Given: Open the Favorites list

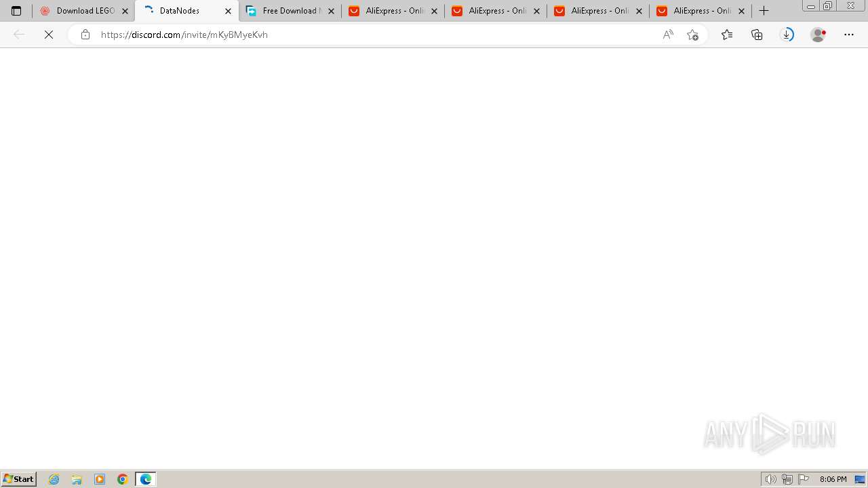Looking at the screenshot, I should click(x=727, y=35).
